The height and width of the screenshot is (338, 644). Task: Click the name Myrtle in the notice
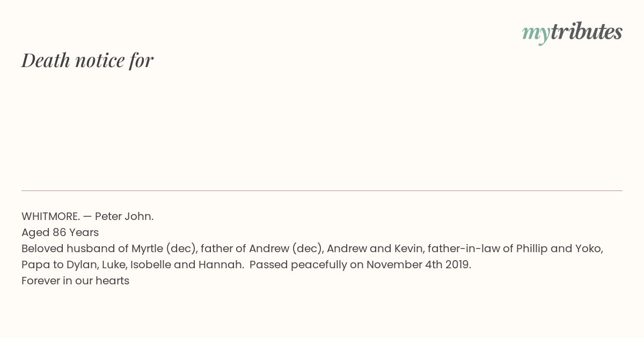click(147, 248)
